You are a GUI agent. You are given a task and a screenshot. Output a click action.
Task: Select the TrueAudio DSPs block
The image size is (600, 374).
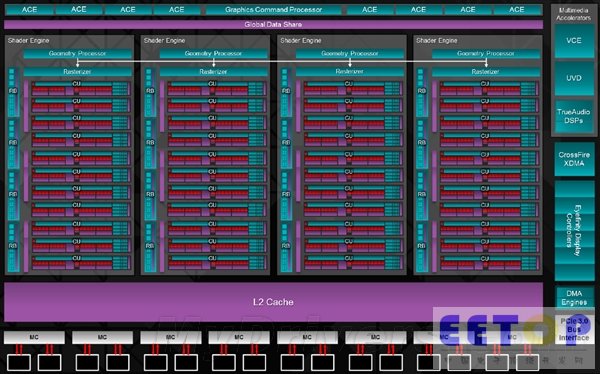click(x=574, y=116)
